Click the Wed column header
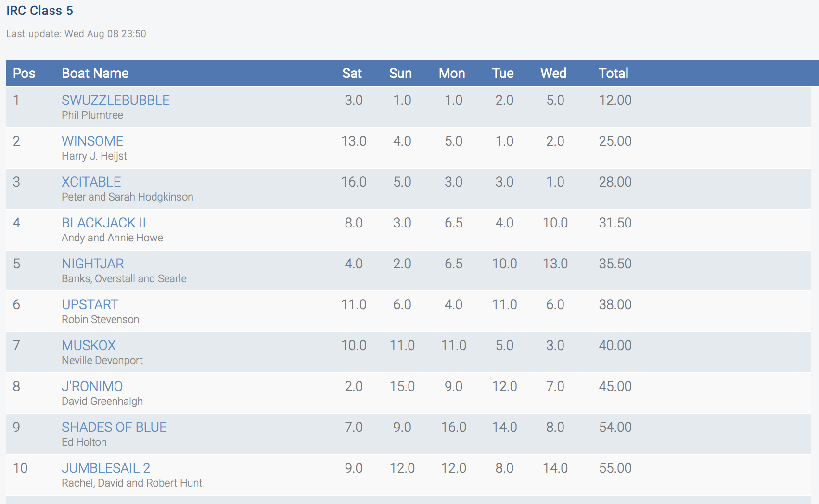This screenshot has height=504, width=819. click(x=553, y=73)
